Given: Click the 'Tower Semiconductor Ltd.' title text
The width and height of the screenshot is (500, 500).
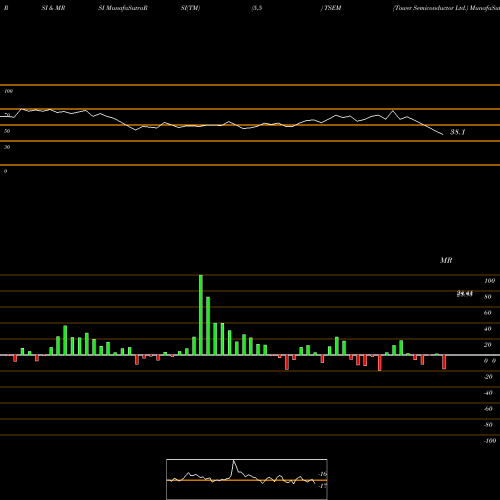Looking at the screenshot, I should click(x=431, y=8).
